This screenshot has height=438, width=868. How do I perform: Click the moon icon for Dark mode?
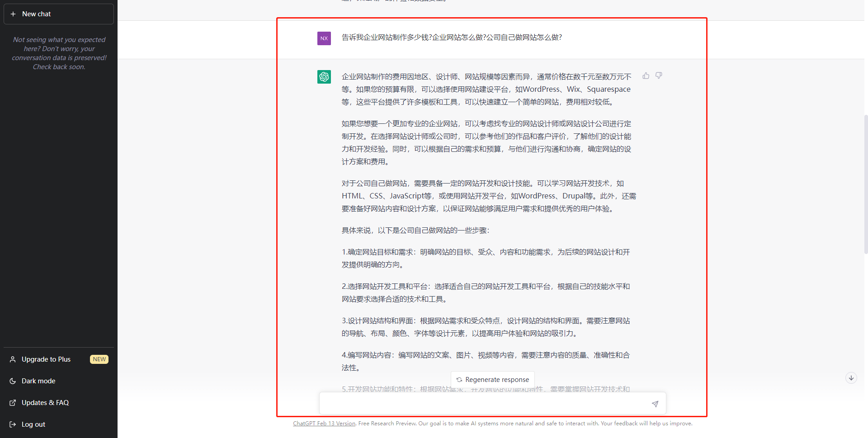pyautogui.click(x=13, y=381)
